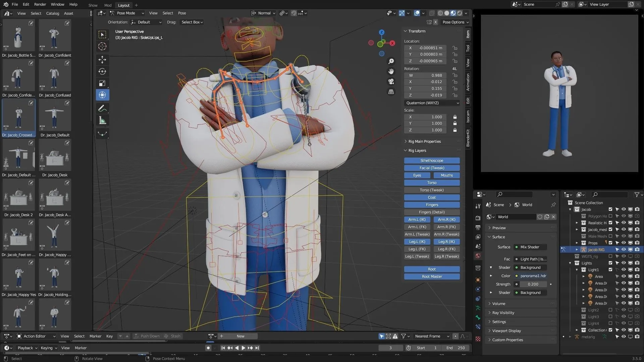Open the Quaternion (WXYZ) rotation mode dropdown

(432, 103)
